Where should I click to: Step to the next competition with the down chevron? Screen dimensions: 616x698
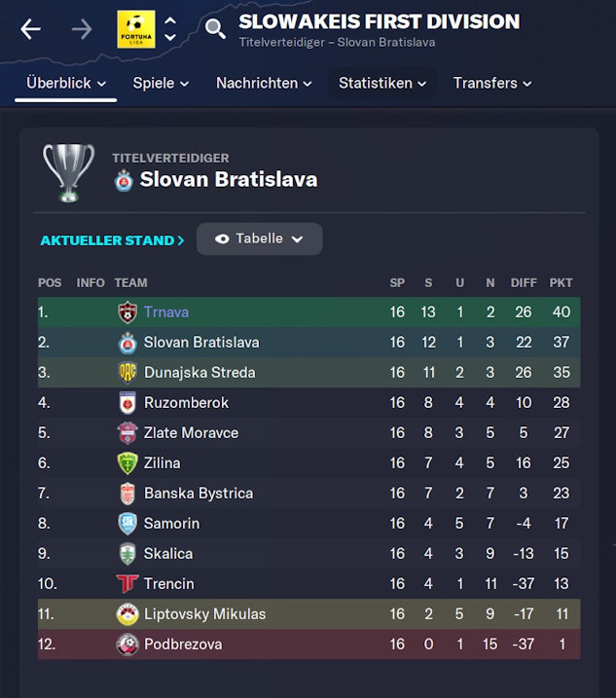pyautogui.click(x=170, y=38)
